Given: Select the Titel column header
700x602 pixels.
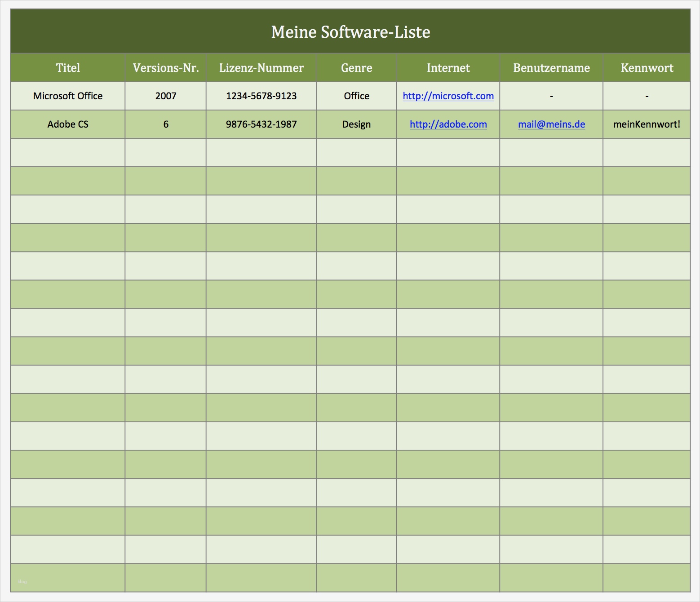Looking at the screenshot, I should [68, 68].
